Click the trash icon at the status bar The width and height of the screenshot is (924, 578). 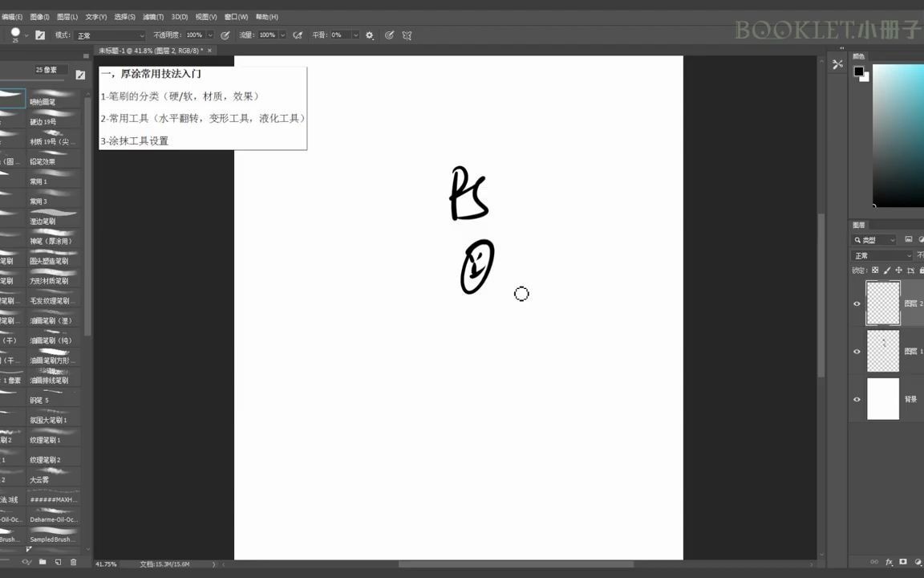point(74,562)
